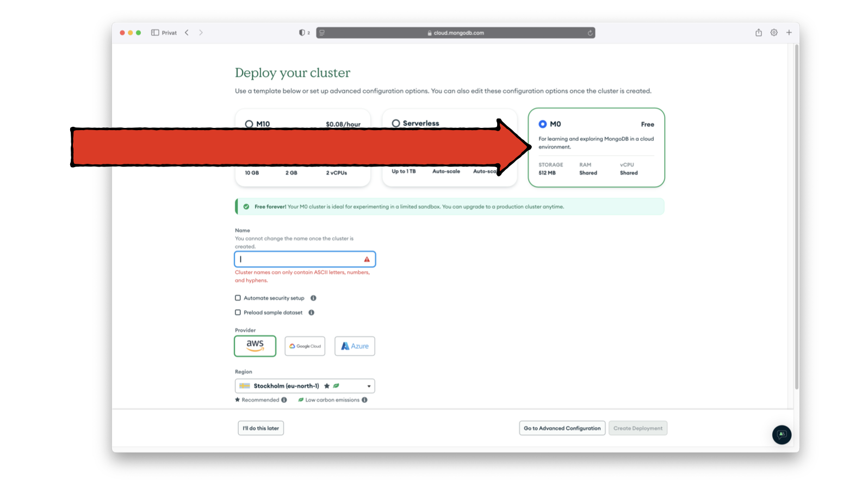Choose Azure as the provider
The height and width of the screenshot is (485, 868).
pyautogui.click(x=355, y=346)
